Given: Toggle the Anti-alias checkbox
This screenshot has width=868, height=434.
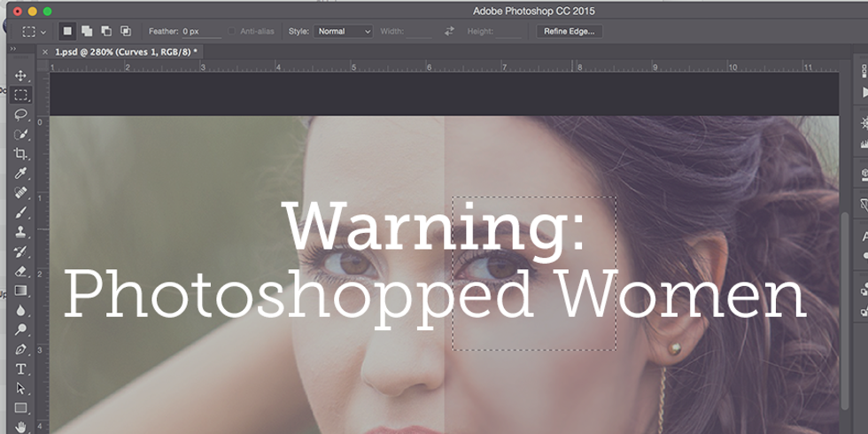Looking at the screenshot, I should pos(232,31).
